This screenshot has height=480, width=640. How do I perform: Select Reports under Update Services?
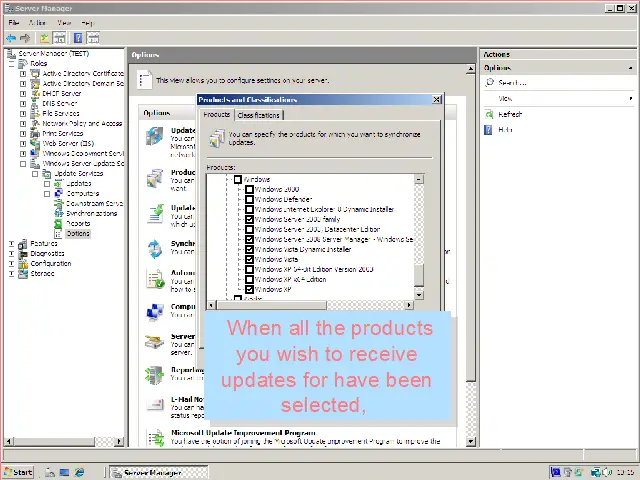coord(78,224)
